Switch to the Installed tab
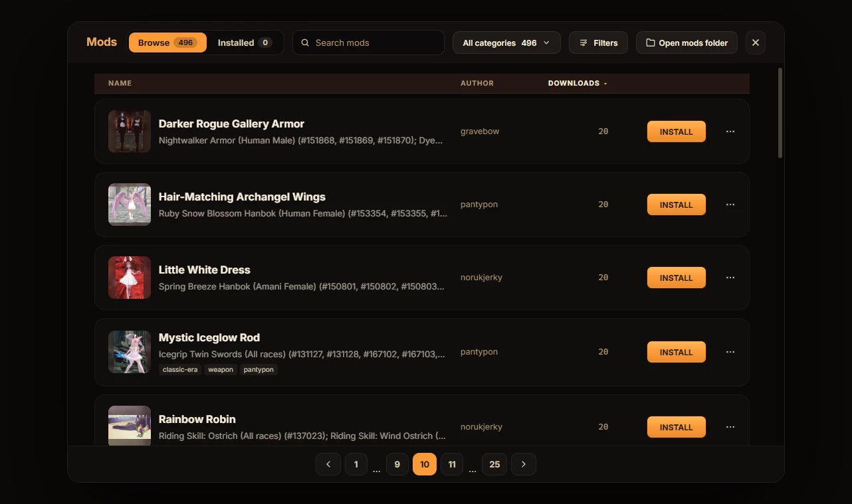 point(245,42)
